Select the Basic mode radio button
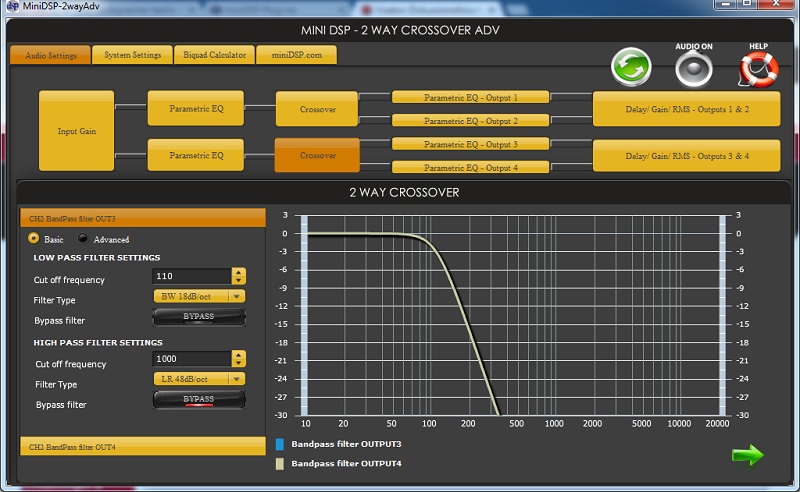Viewport: 800px width, 492px height. click(34, 239)
